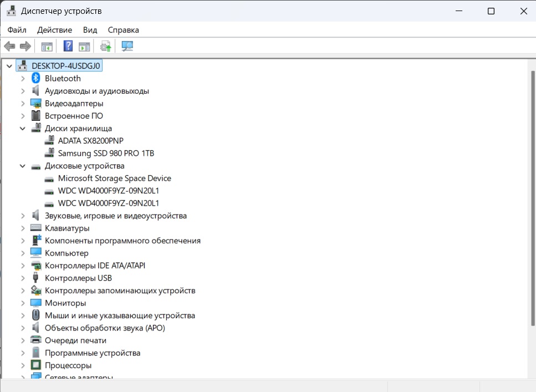This screenshot has width=536, height=392.
Task: Click the Процессоры chip icon
Action: 36,365
